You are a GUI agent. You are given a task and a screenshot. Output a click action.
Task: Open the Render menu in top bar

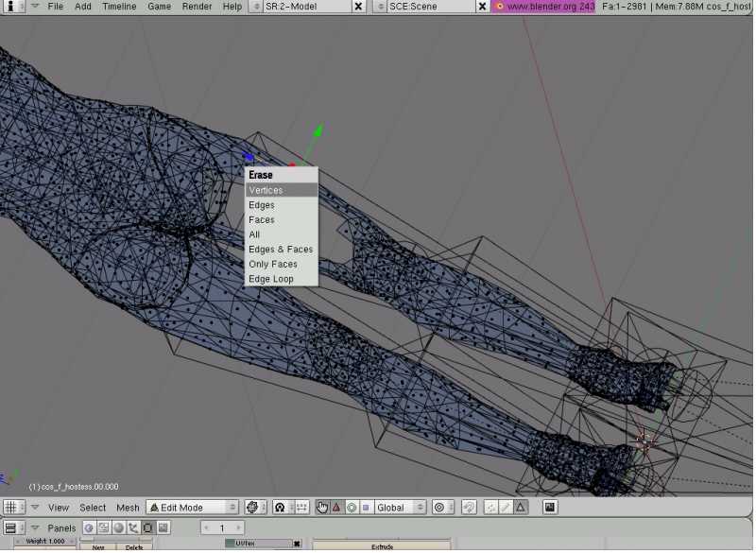click(x=197, y=7)
